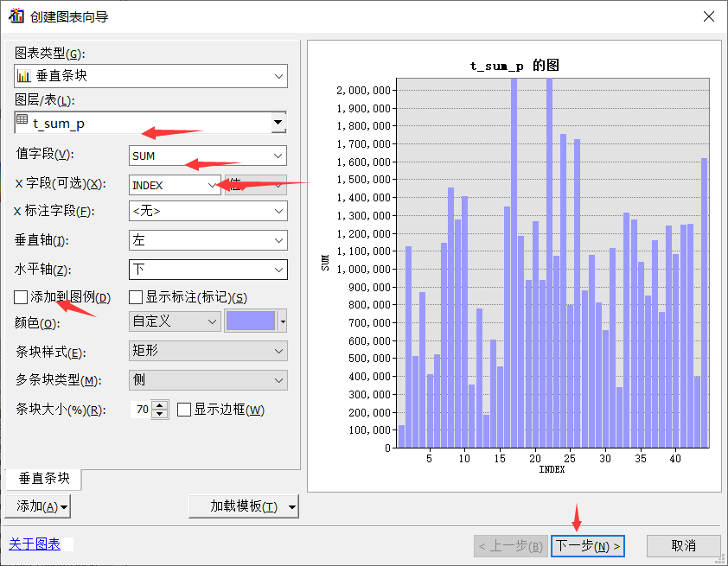The width and height of the screenshot is (728, 566).
Task: Close the 创建图表向导 dialog
Action: click(708, 16)
